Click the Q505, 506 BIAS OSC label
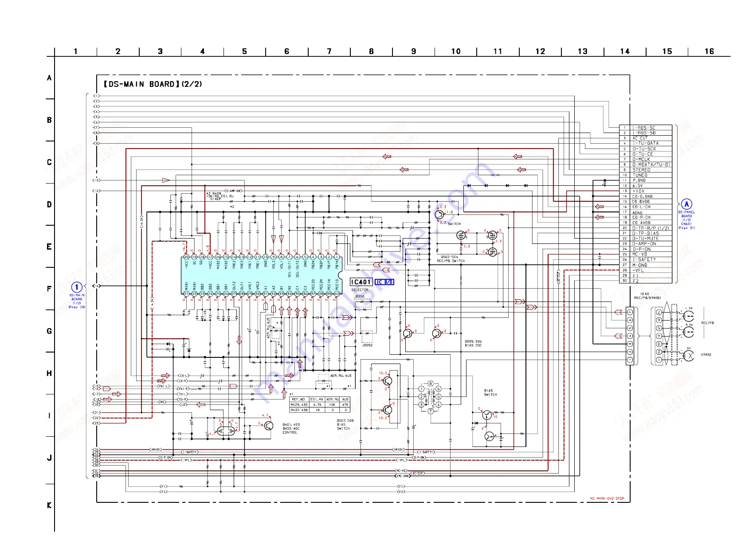Screen dimensions: 745x560 (x=473, y=343)
